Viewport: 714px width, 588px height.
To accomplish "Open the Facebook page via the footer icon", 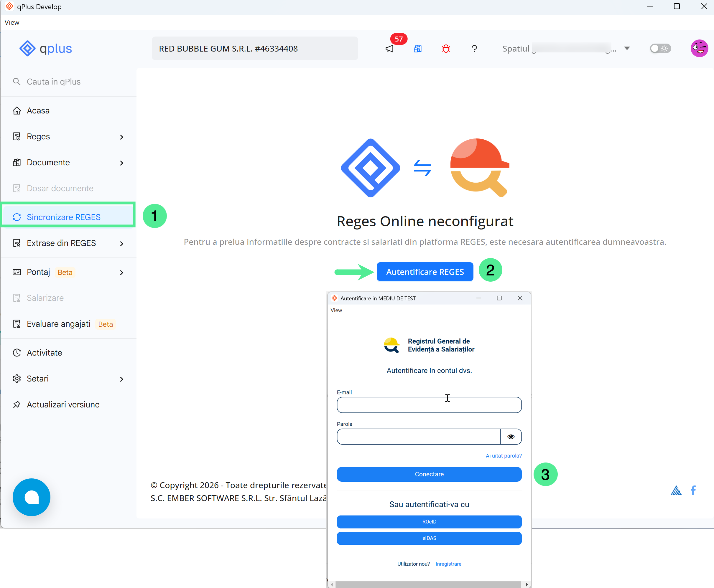I will tap(693, 490).
